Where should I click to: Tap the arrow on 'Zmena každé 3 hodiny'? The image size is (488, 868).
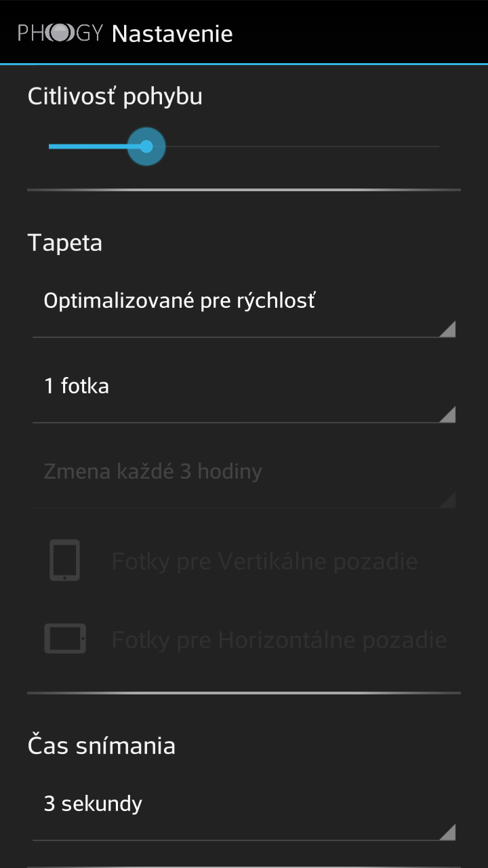pos(447,500)
